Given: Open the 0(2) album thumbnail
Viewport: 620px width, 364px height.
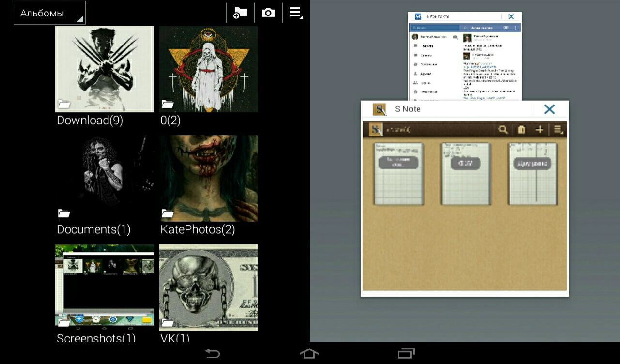Looking at the screenshot, I should [x=208, y=69].
